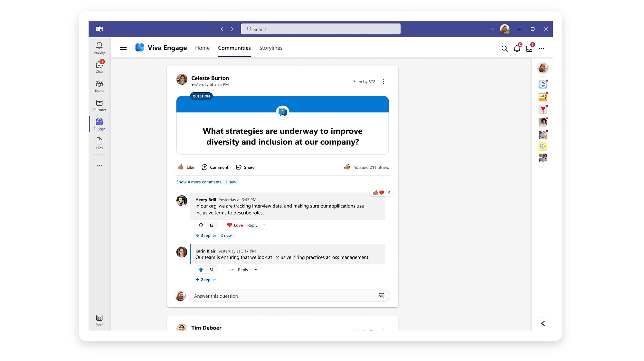Switch to the Storylines tab
This screenshot has width=644, height=361.
[x=270, y=48]
